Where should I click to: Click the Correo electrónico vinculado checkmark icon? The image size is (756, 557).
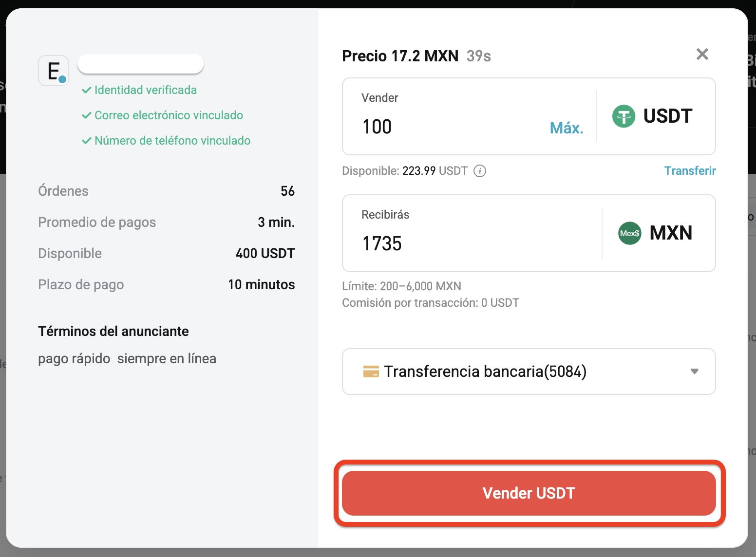click(87, 115)
